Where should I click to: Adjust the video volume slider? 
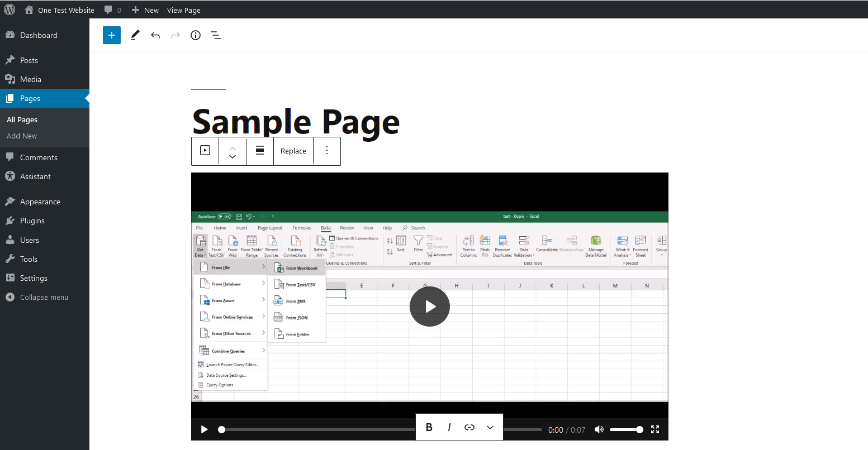pyautogui.click(x=626, y=429)
